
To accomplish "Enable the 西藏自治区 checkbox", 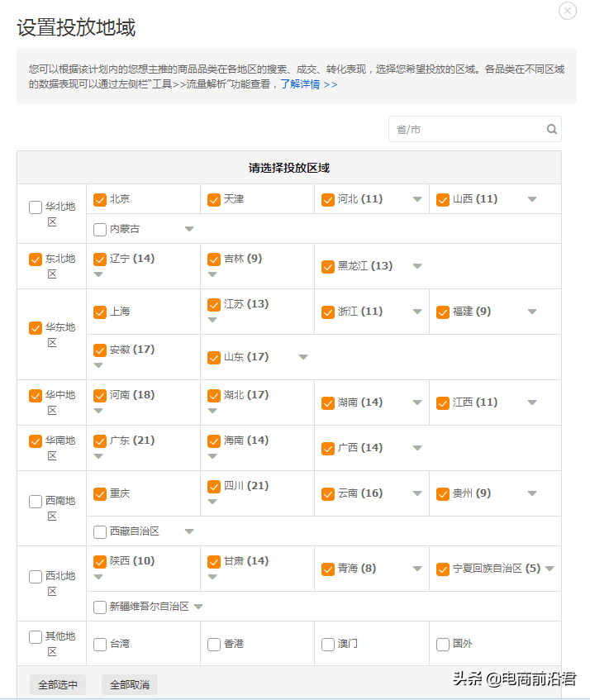I will point(100,531).
